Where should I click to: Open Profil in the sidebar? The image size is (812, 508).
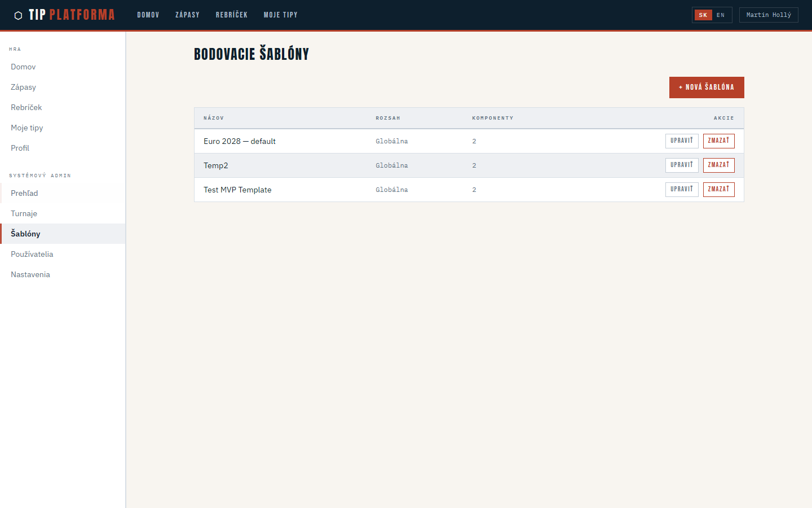tap(20, 148)
